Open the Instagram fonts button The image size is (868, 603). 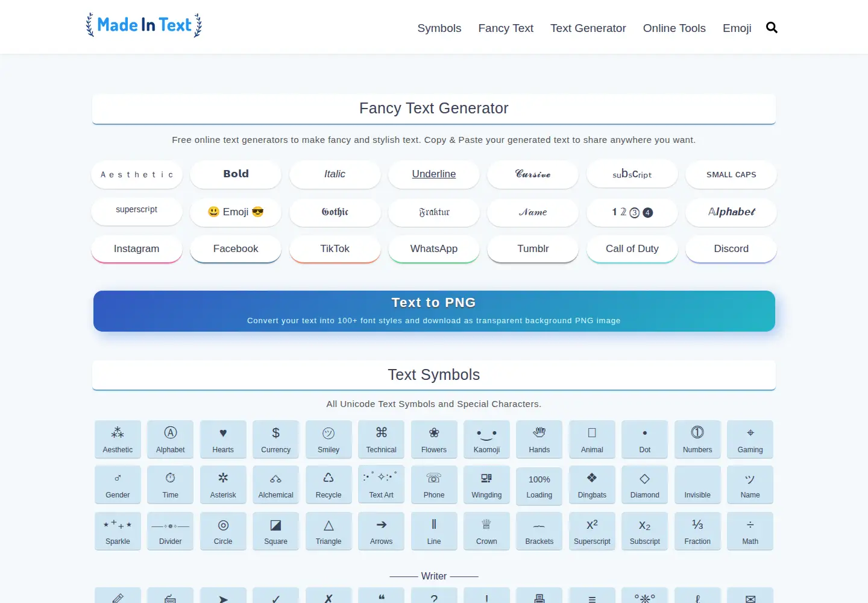(137, 249)
